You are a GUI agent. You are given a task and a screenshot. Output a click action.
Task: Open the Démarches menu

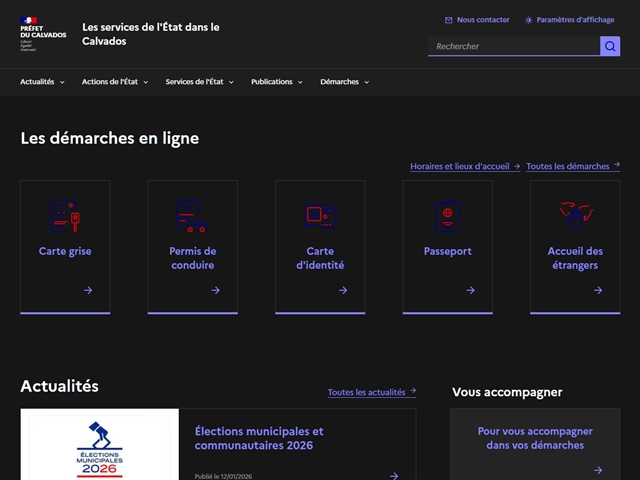(x=344, y=82)
